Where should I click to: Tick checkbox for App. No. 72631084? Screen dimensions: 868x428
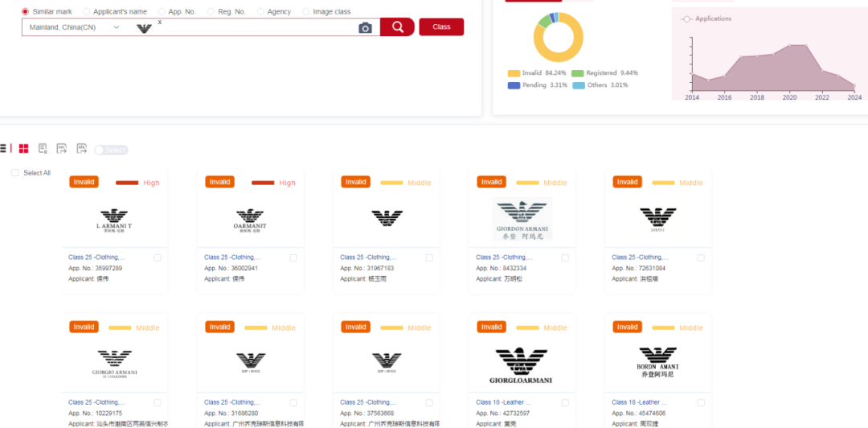(x=701, y=257)
